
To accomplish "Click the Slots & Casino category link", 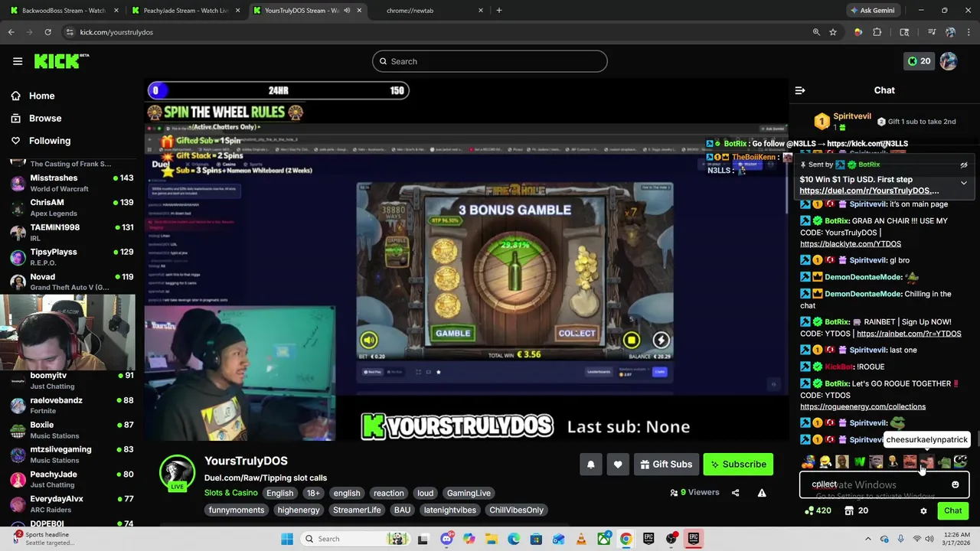I will [230, 493].
